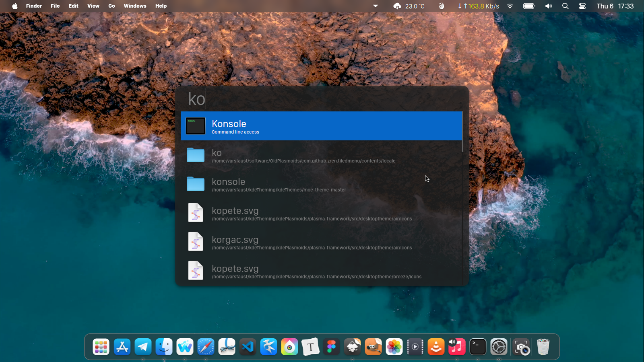Image resolution: width=644 pixels, height=362 pixels.
Task: Open the Photos flower icon in dock
Action: pos(394,347)
